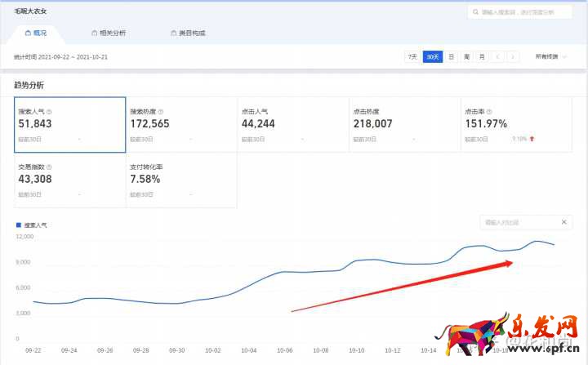Focus the top keyword search field
Screen dimensions: 588x365
click(x=523, y=13)
